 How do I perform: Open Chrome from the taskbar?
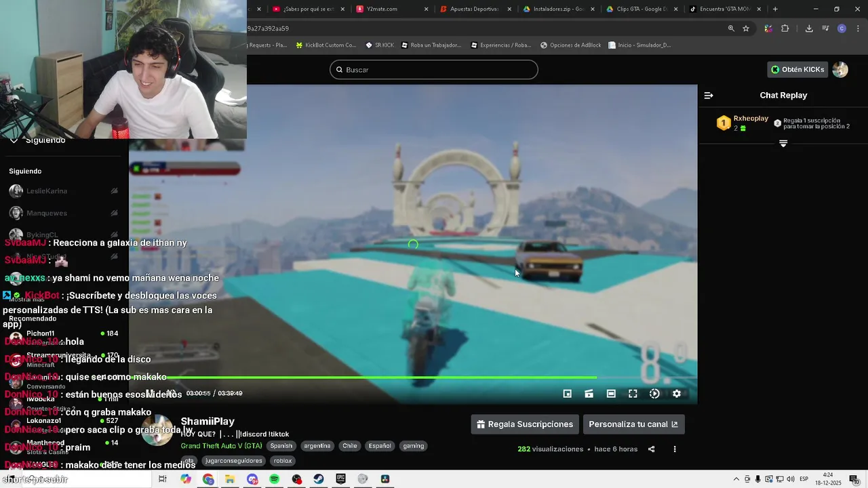pos(208,479)
